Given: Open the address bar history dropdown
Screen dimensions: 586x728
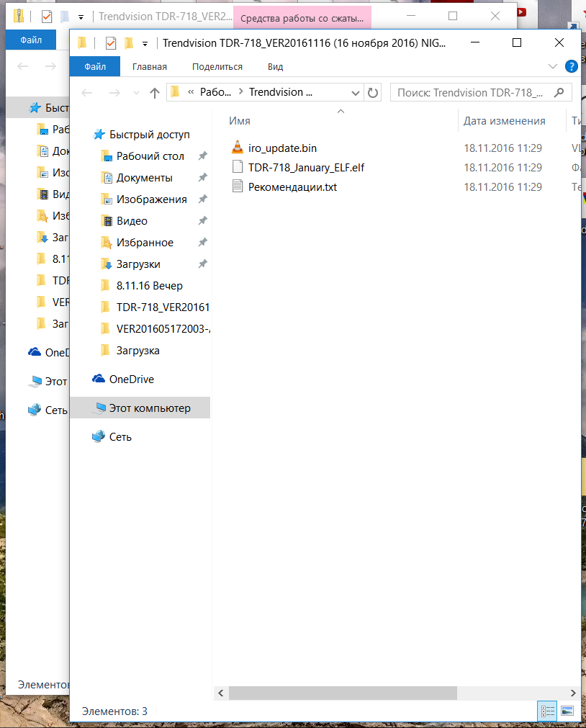Looking at the screenshot, I should tap(356, 93).
